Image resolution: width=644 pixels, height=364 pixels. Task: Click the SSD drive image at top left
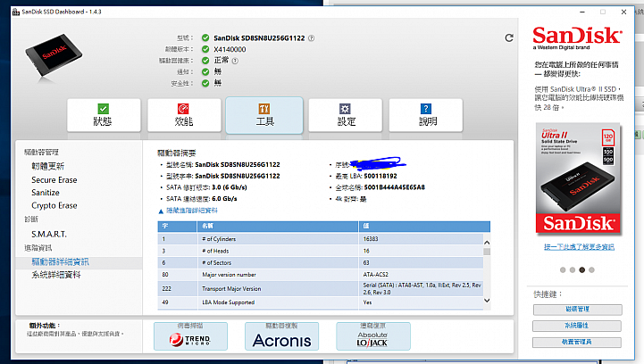click(x=54, y=54)
